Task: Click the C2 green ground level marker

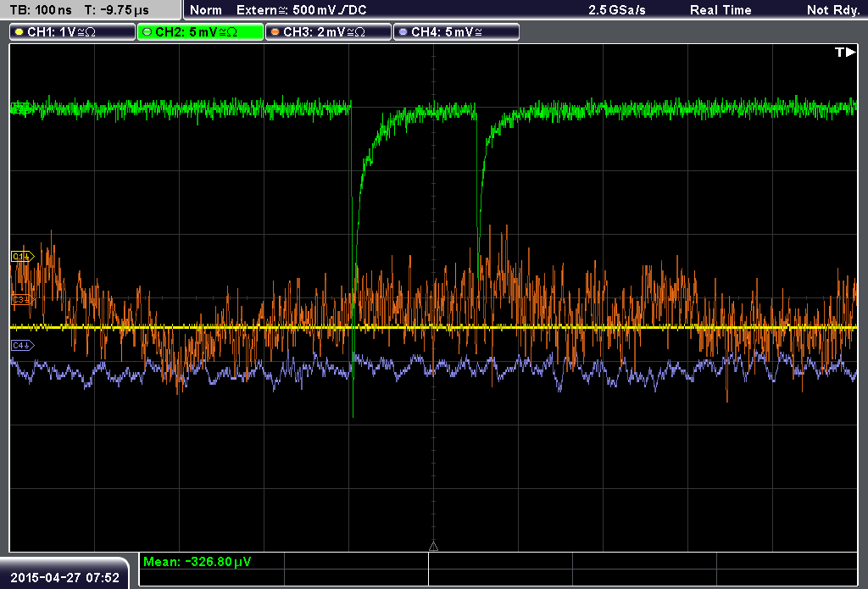Action: click(x=20, y=108)
